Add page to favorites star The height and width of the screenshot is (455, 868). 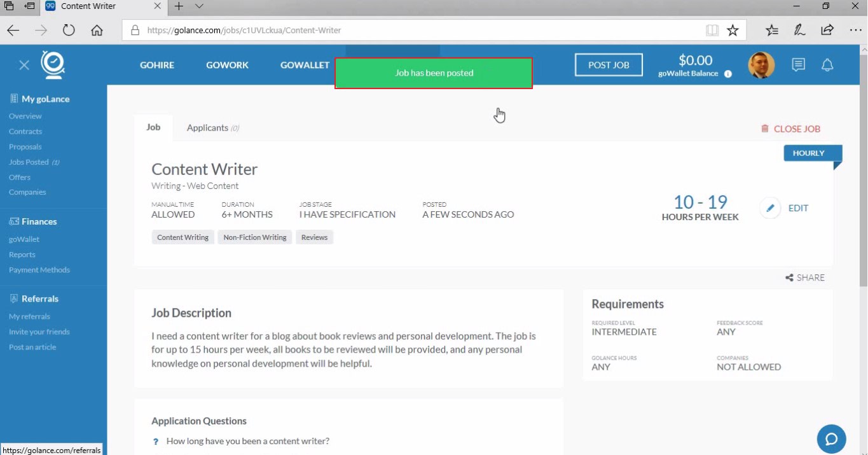click(733, 30)
